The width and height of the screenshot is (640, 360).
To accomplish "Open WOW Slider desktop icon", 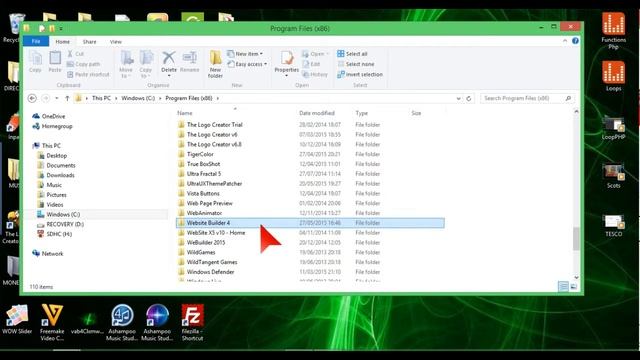I will click(x=17, y=320).
